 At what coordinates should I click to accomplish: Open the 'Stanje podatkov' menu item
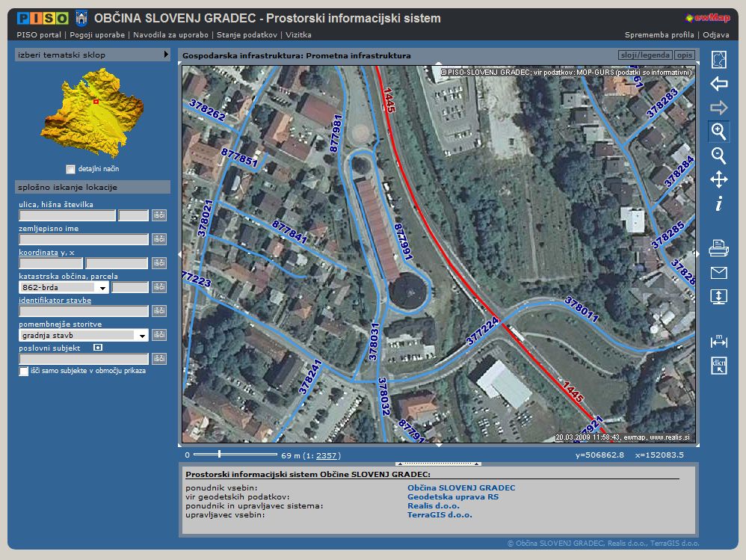click(x=248, y=34)
